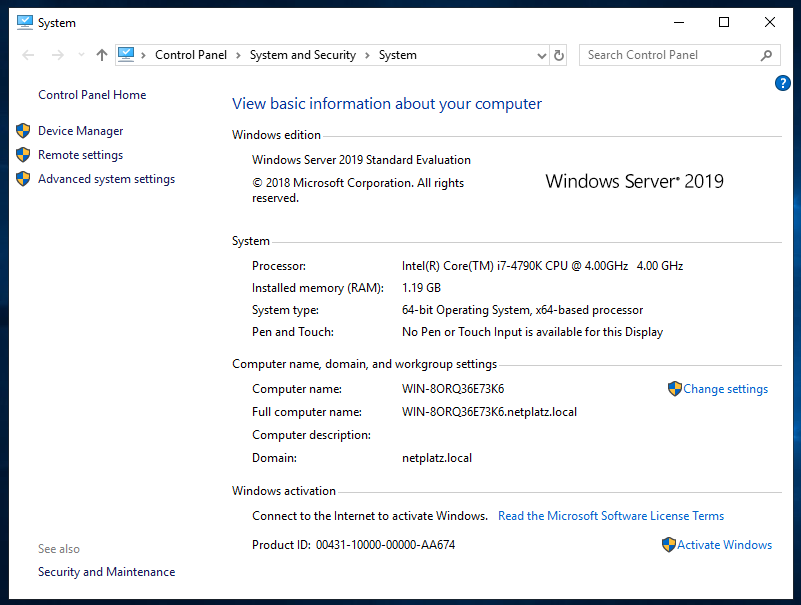Close the System window
This screenshot has width=801, height=605.
(x=770, y=22)
